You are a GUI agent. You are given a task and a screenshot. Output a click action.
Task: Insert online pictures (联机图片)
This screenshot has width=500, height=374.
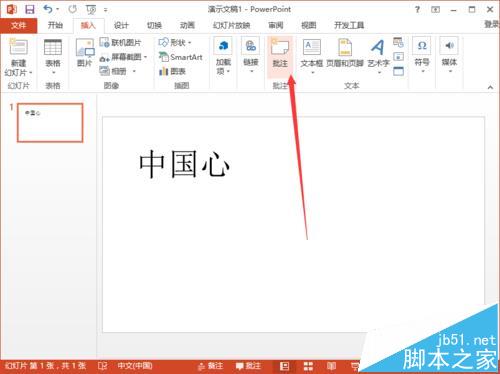tap(121, 43)
